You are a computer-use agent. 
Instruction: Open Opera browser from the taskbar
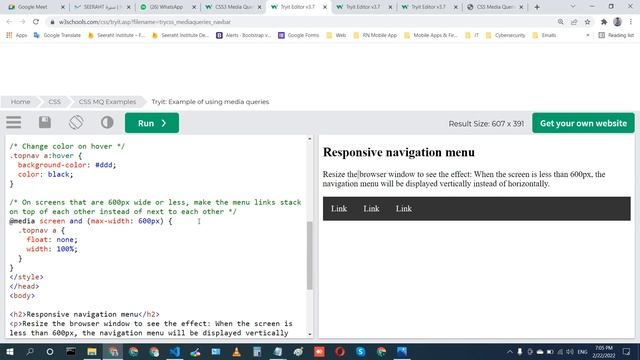point(340,351)
